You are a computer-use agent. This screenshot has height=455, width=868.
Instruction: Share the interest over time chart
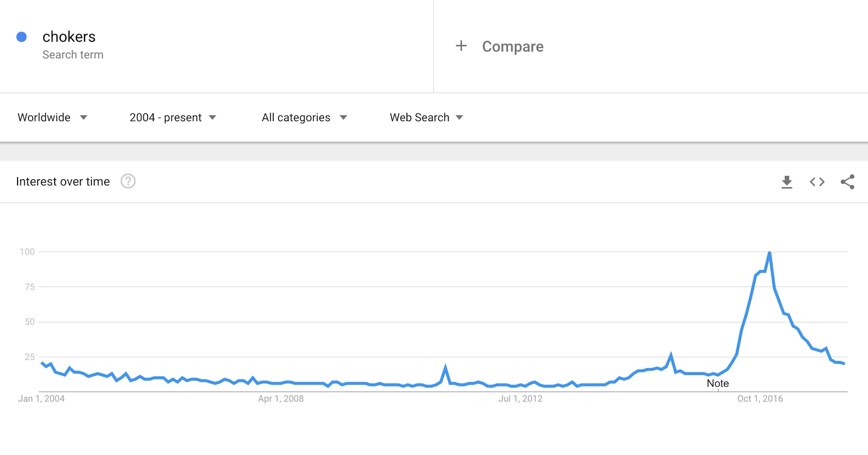(x=847, y=182)
